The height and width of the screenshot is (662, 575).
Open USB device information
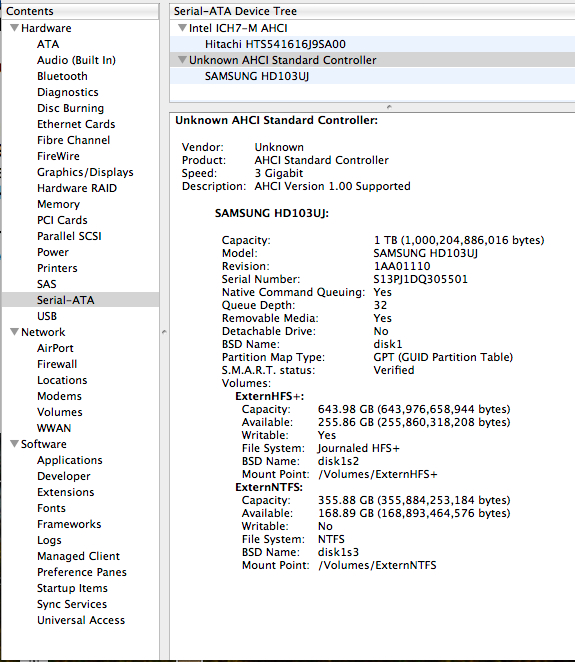point(47,316)
